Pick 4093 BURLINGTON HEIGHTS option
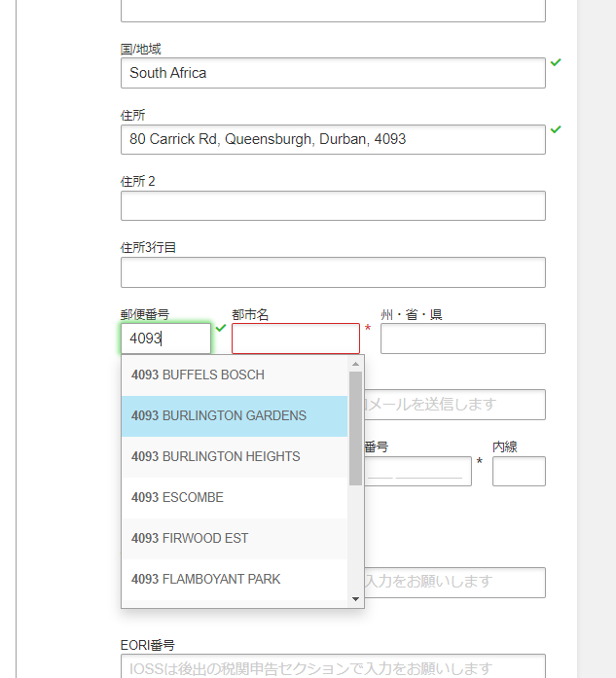616x678 pixels. [234, 456]
